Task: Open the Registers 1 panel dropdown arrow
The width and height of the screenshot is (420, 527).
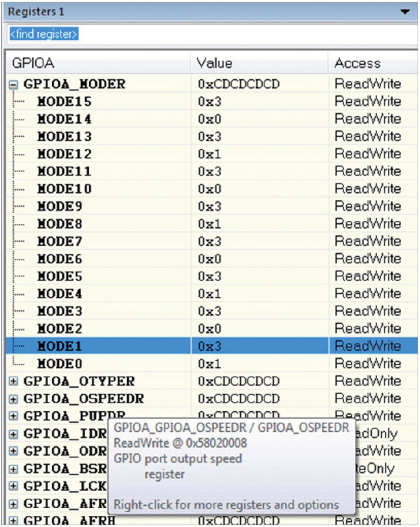Action: 405,12
